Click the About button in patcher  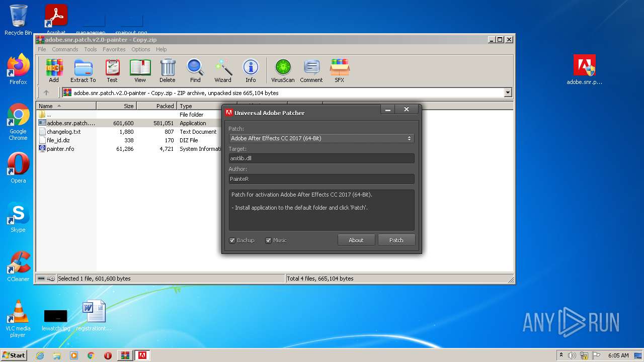[356, 240]
